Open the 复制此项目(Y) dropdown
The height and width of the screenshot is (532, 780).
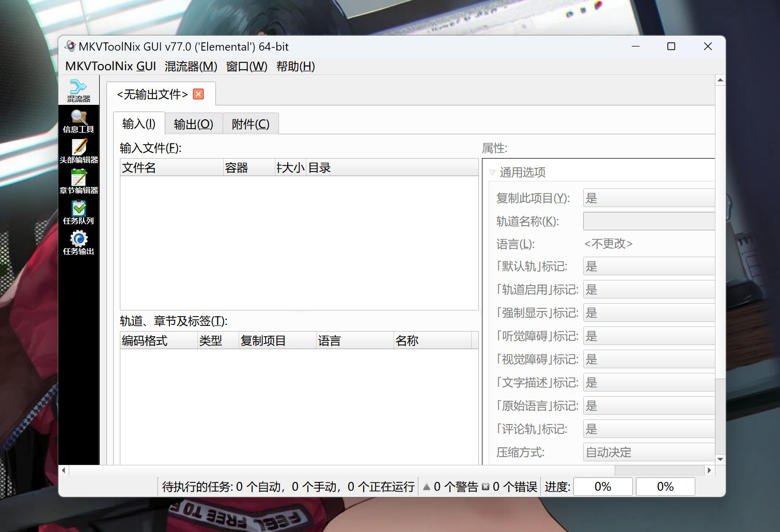pyautogui.click(x=649, y=198)
